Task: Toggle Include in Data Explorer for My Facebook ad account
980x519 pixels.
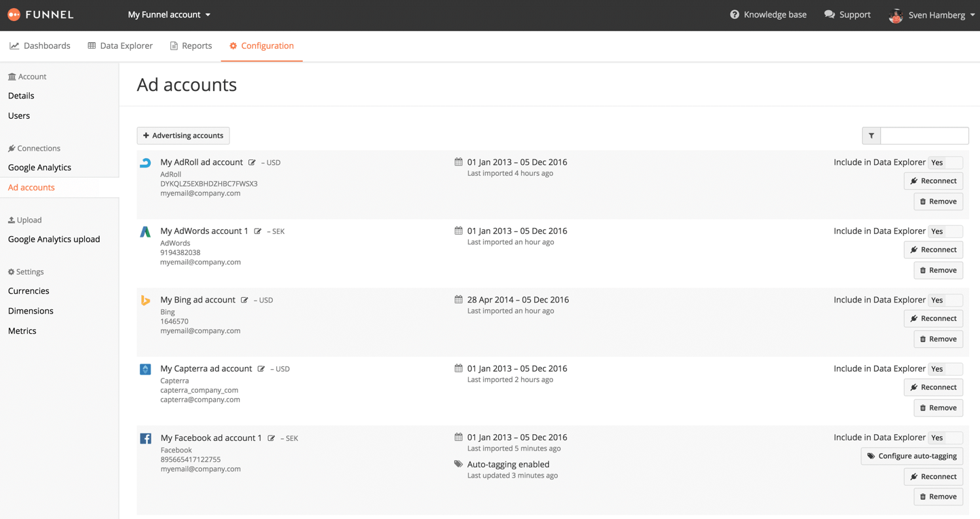Action: [x=946, y=438]
